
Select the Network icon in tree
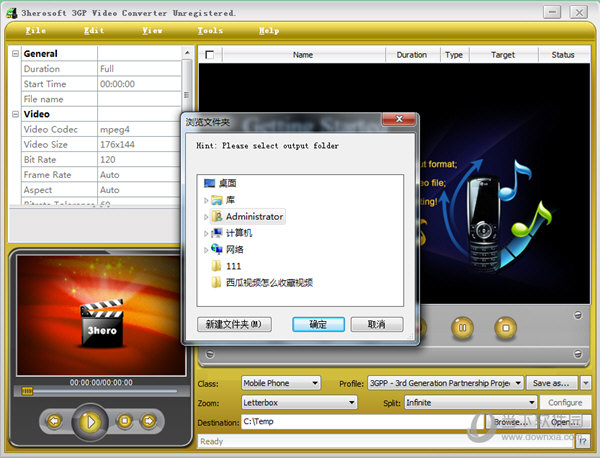pos(217,249)
